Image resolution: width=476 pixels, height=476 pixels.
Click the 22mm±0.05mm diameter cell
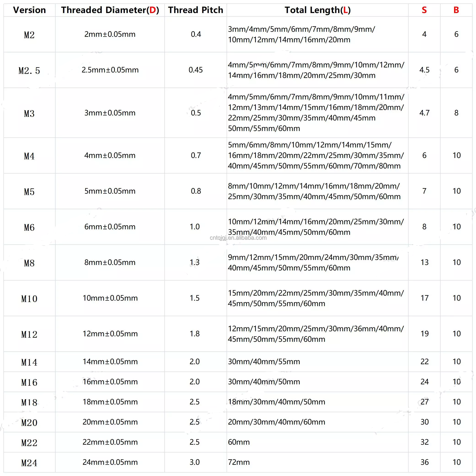[x=110, y=442]
